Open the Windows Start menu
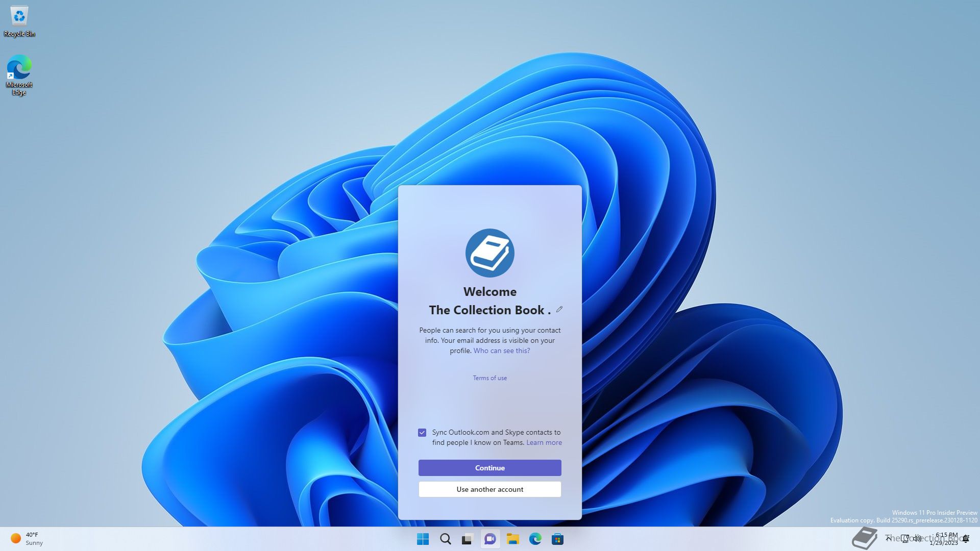 [423, 539]
